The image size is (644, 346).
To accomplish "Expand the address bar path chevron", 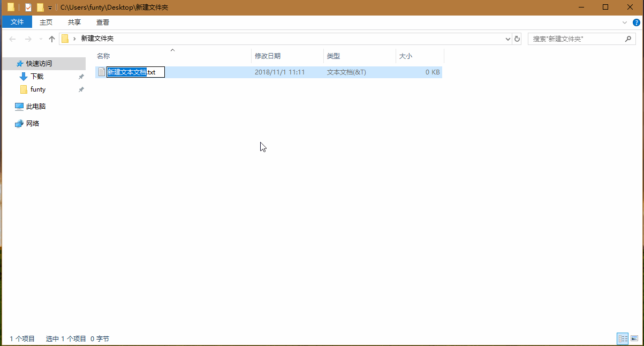I will pyautogui.click(x=74, y=39).
